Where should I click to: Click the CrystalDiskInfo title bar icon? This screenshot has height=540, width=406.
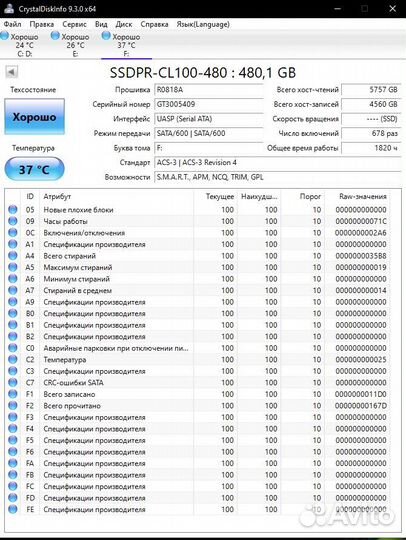(x=8, y=9)
